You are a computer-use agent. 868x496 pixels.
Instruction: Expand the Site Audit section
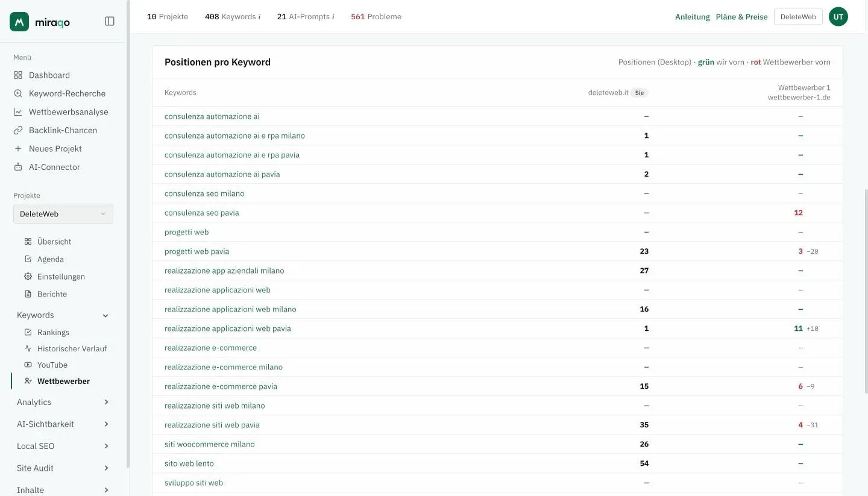(x=106, y=468)
